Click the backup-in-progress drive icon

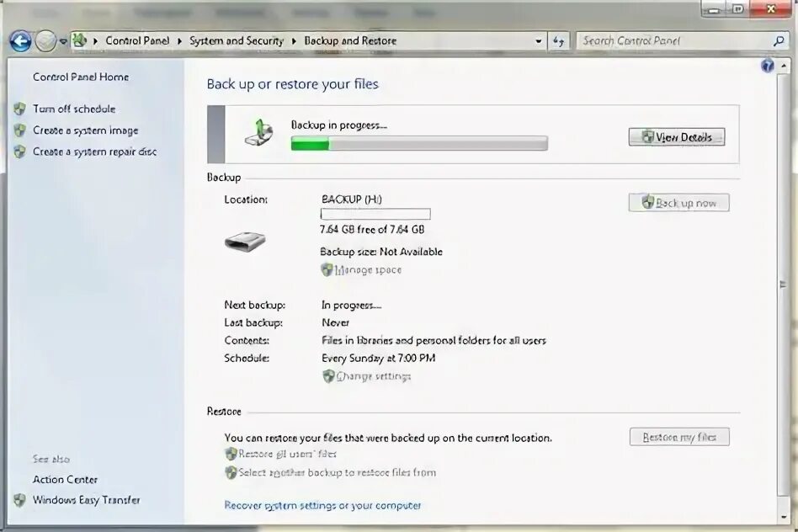(259, 133)
